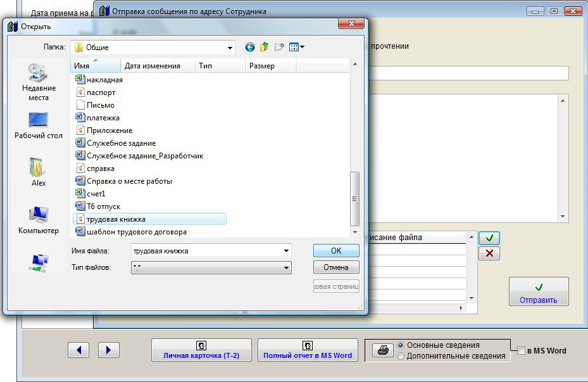Send the message with Отправить

coord(539,291)
